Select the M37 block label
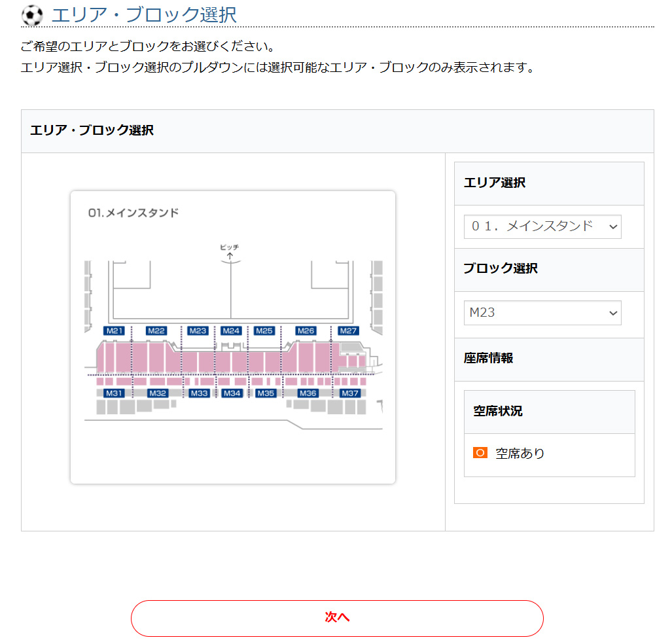 tap(350, 393)
